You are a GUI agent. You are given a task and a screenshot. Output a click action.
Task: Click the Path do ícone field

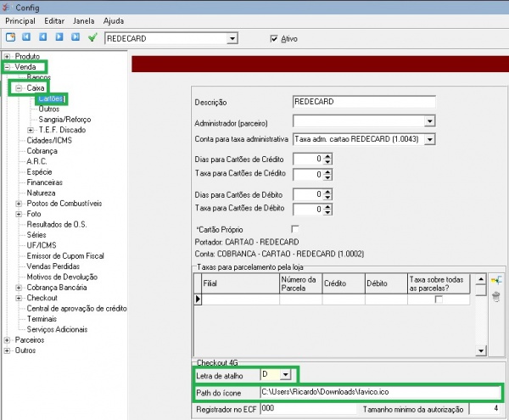pyautogui.click(x=378, y=393)
